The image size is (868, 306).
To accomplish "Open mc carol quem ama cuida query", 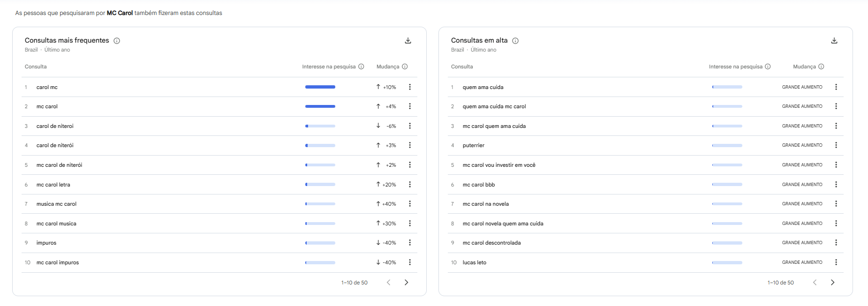I will coord(494,126).
